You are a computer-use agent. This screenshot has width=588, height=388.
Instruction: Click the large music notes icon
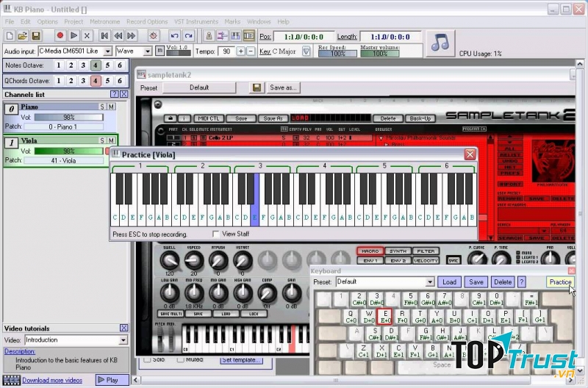pyautogui.click(x=440, y=43)
